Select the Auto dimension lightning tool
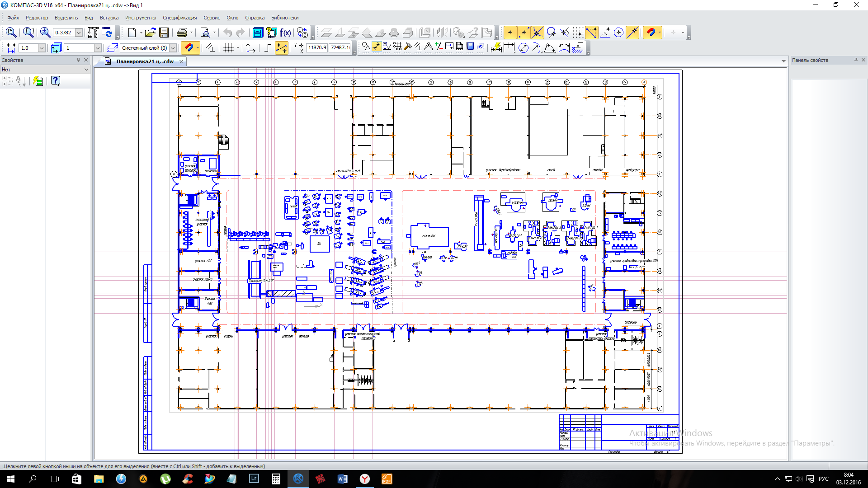The width and height of the screenshot is (868, 488). click(x=496, y=48)
